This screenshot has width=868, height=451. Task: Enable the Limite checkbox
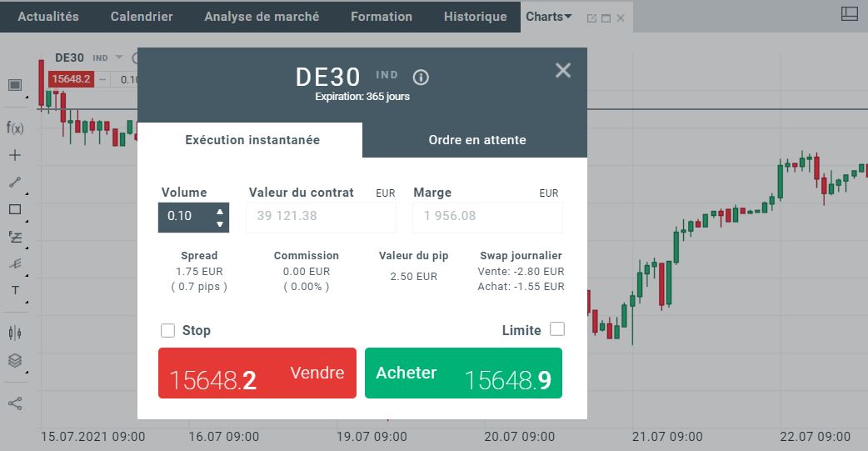pos(557,329)
